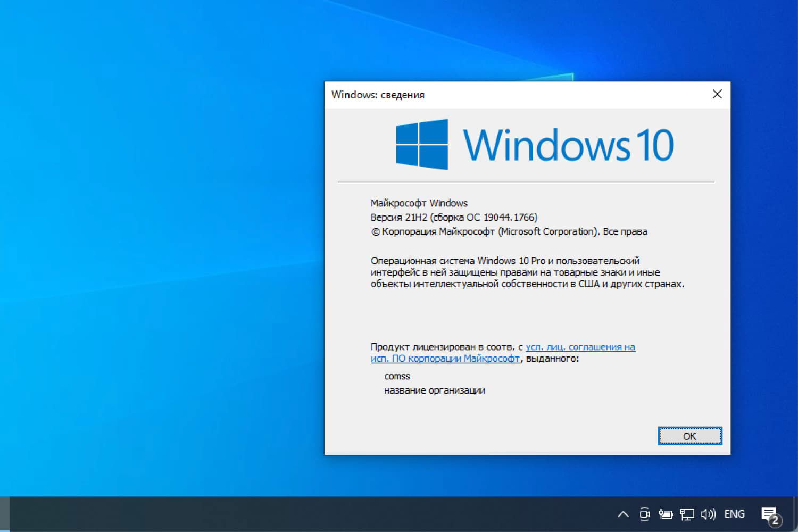Click the название организации text line
The height and width of the screenshot is (532, 798).
pos(435,390)
